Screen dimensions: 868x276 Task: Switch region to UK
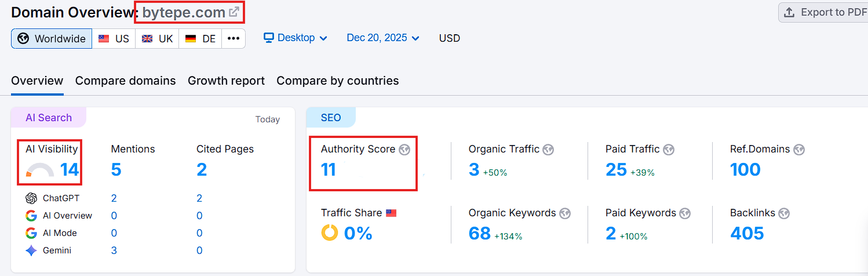coord(157,39)
